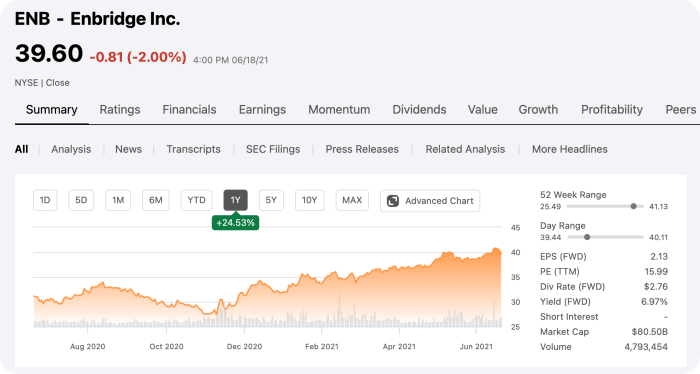Click the PE (TTM) value 15.99

click(656, 271)
